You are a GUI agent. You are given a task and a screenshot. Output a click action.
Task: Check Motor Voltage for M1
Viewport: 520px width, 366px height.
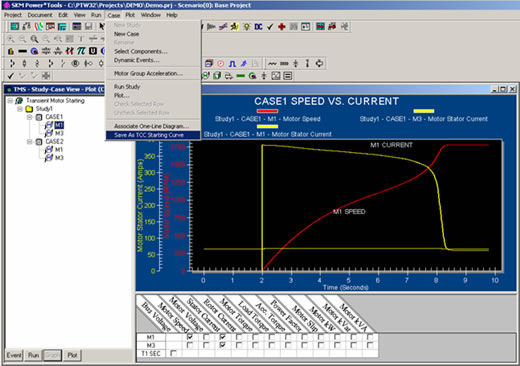coord(206,337)
